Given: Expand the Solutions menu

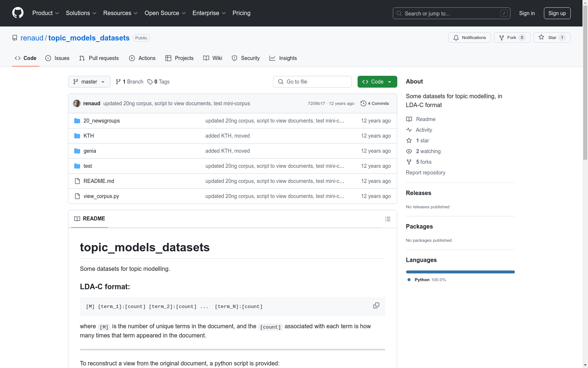Looking at the screenshot, I should 81,13.
